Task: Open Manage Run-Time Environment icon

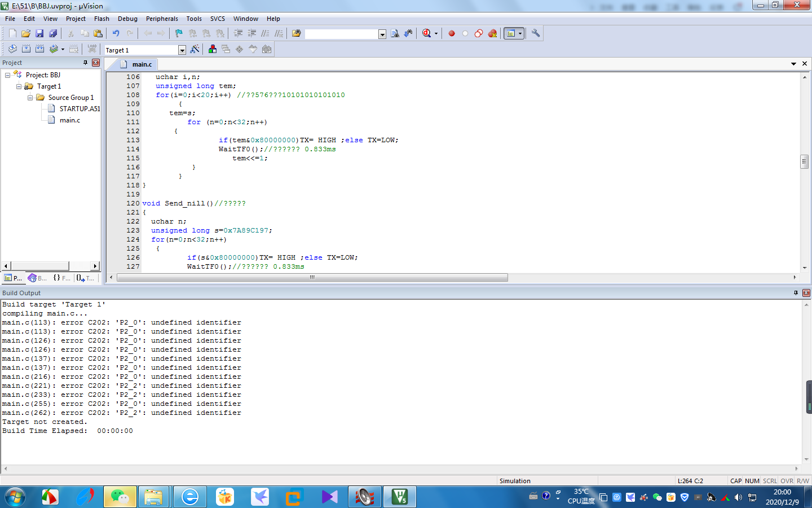Action: coord(240,49)
